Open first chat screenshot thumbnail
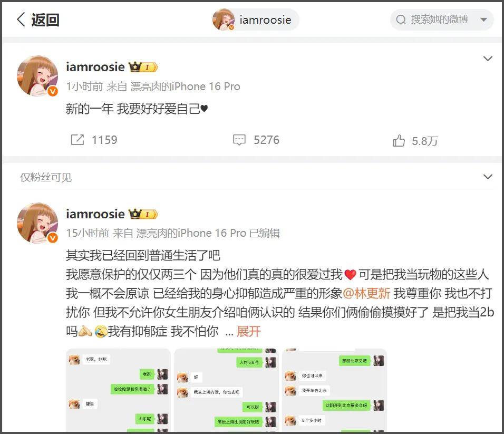The height and width of the screenshot is (434, 504). click(118, 390)
